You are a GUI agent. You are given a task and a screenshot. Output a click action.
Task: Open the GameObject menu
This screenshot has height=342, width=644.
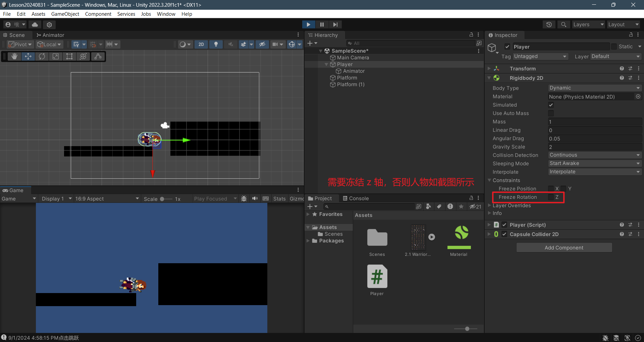tap(65, 14)
